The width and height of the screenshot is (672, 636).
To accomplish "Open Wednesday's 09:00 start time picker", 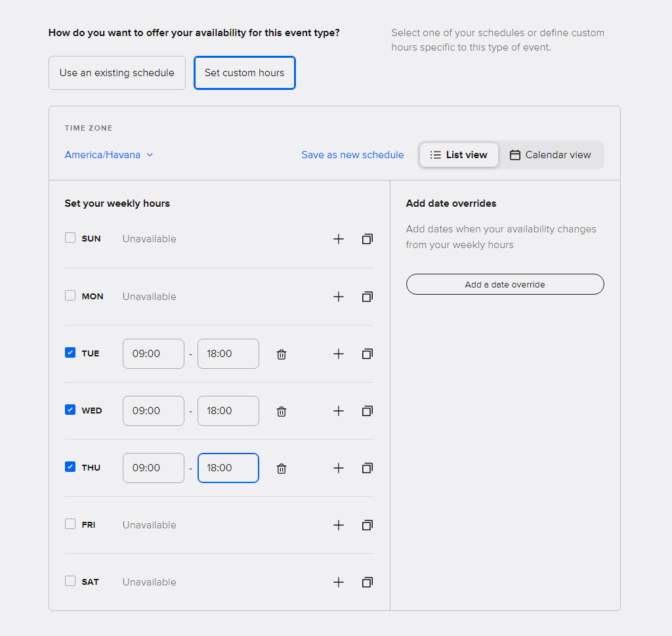I will pos(154,411).
